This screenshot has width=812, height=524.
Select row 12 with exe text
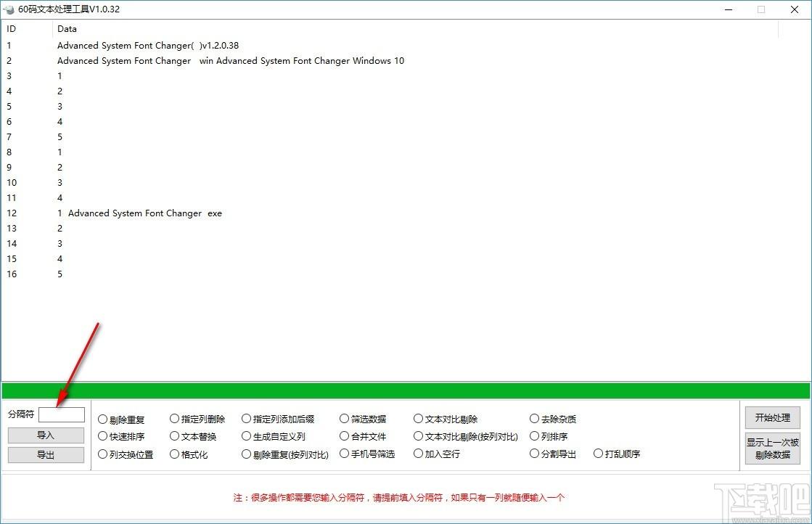[x=139, y=213]
